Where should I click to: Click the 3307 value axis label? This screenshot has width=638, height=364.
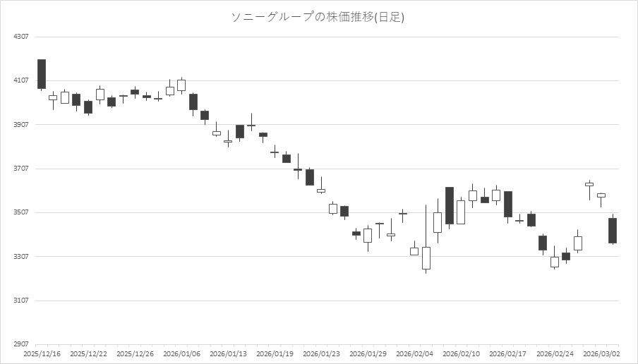21,256
